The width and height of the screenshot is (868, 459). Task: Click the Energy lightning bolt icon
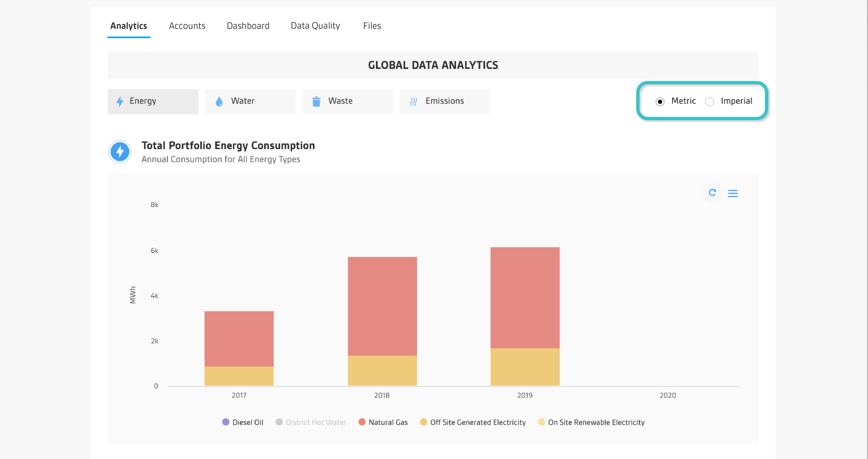pos(120,101)
